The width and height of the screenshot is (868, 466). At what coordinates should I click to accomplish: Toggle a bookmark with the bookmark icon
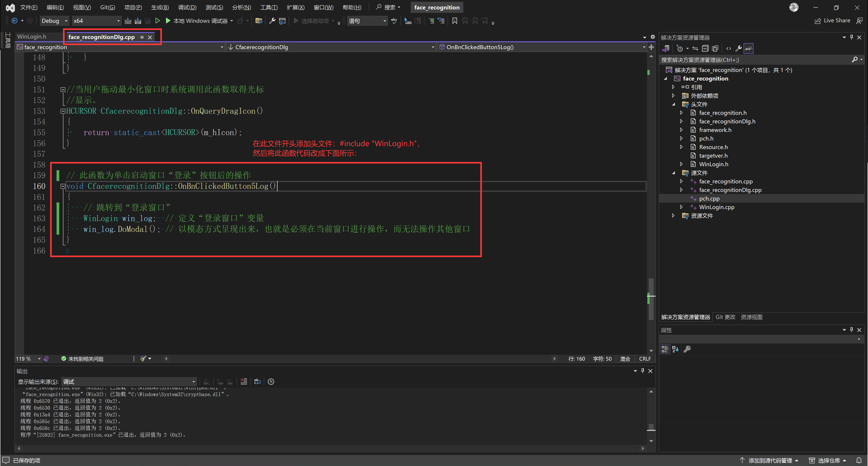(455, 21)
